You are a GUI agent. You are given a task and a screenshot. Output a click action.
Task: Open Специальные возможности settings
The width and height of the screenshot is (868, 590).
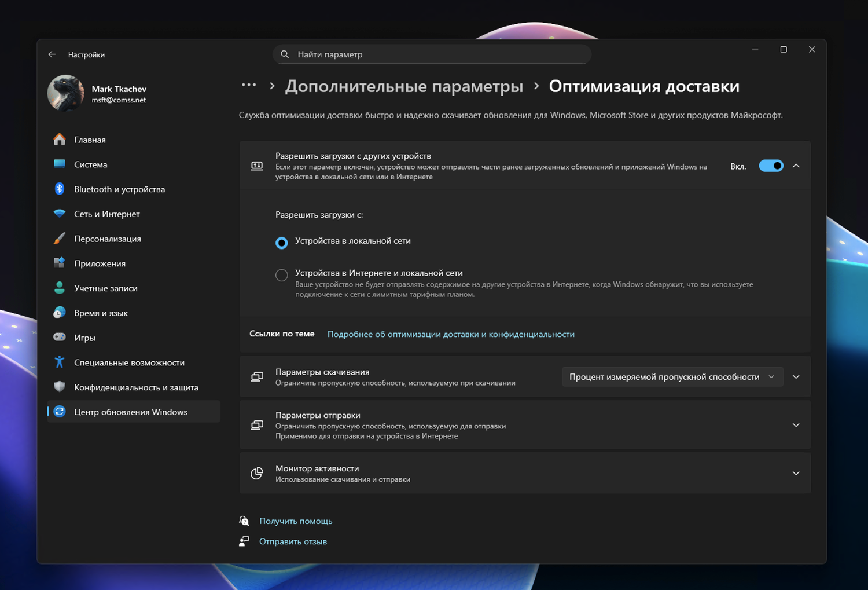coord(134,362)
